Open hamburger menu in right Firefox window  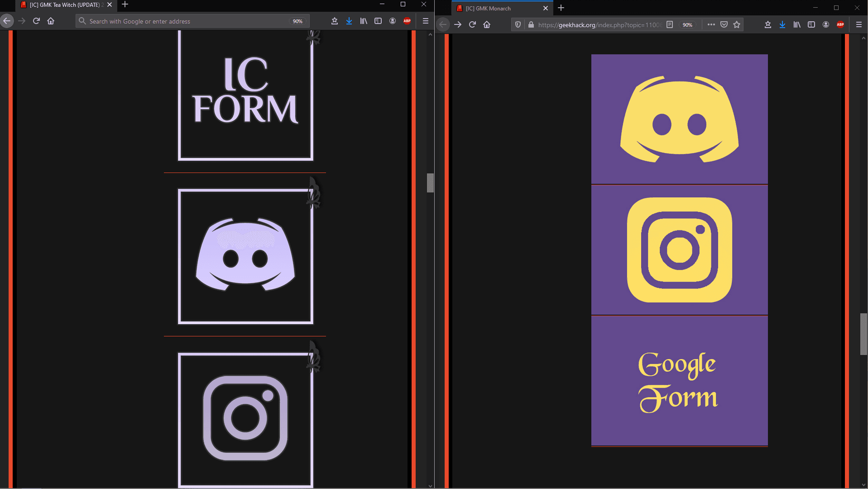858,25
